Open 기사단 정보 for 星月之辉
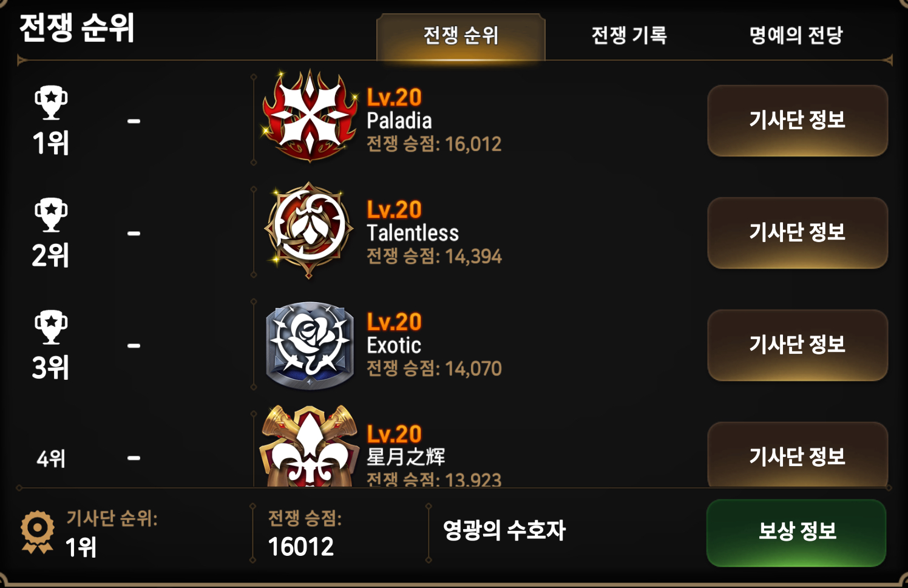This screenshot has width=908, height=588. tap(798, 455)
